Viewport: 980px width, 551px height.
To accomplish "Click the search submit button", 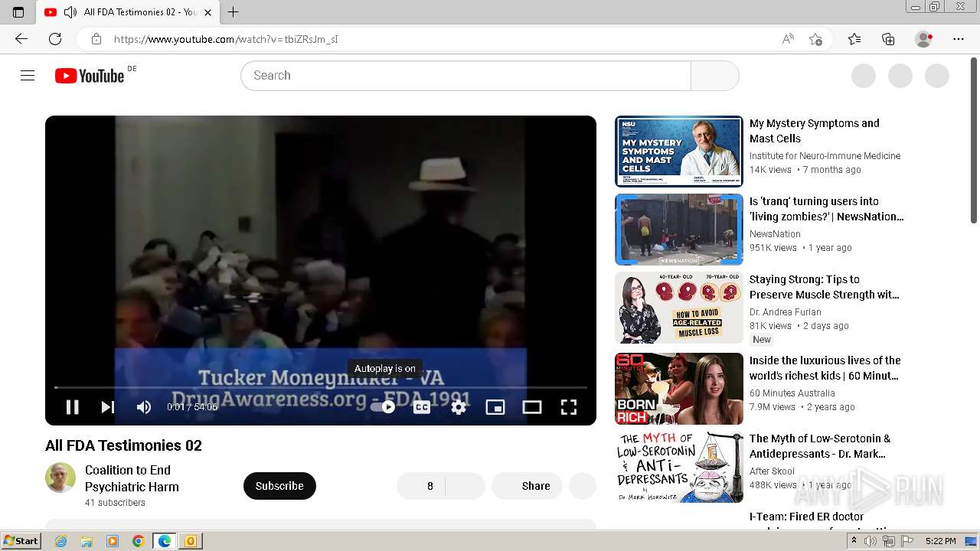I will [x=715, y=76].
